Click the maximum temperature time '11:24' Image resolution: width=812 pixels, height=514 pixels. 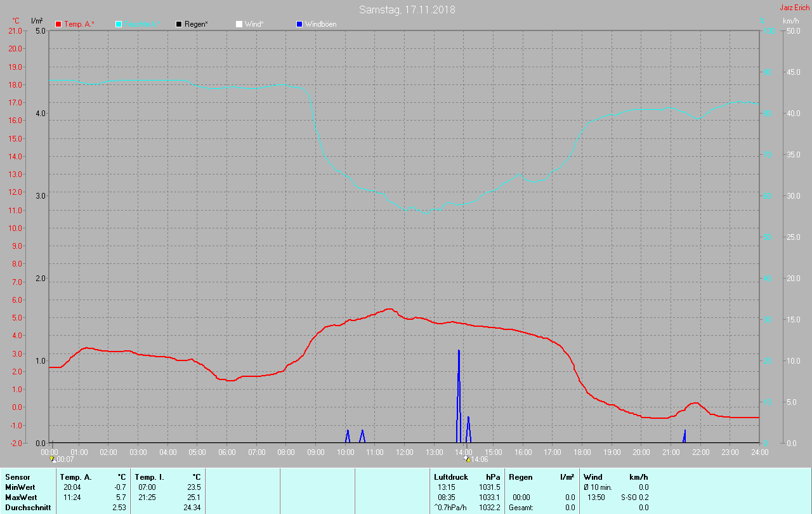pos(72,497)
